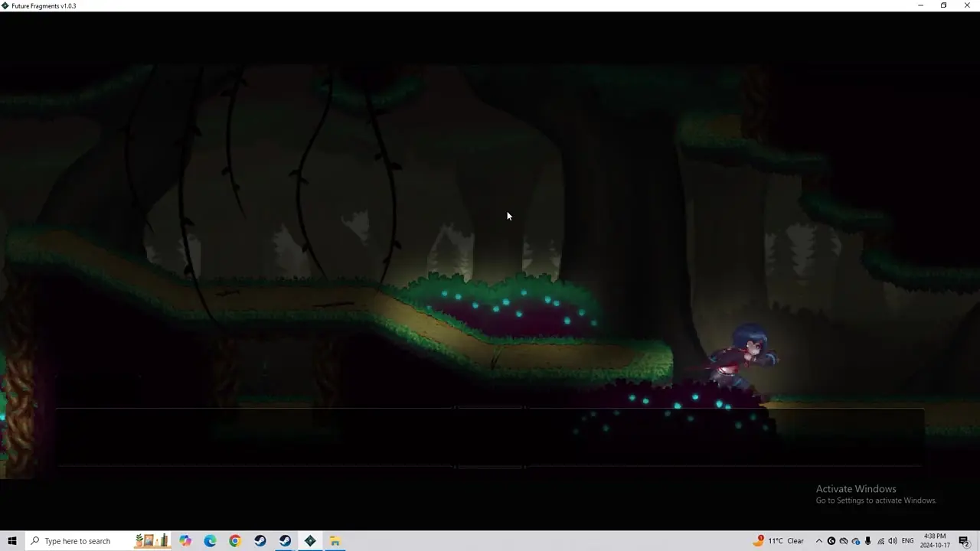Click the Future Fragments title bar icon
Image resolution: width=980 pixels, height=551 pixels.
point(5,5)
